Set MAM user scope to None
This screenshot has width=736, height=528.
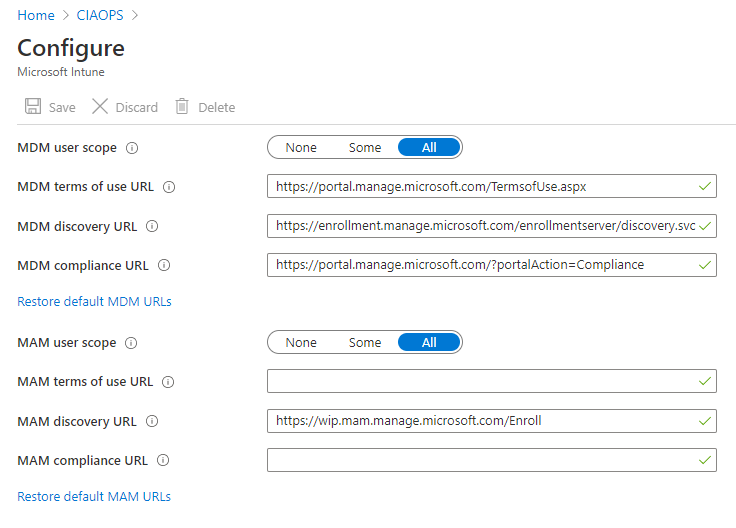[x=301, y=343]
